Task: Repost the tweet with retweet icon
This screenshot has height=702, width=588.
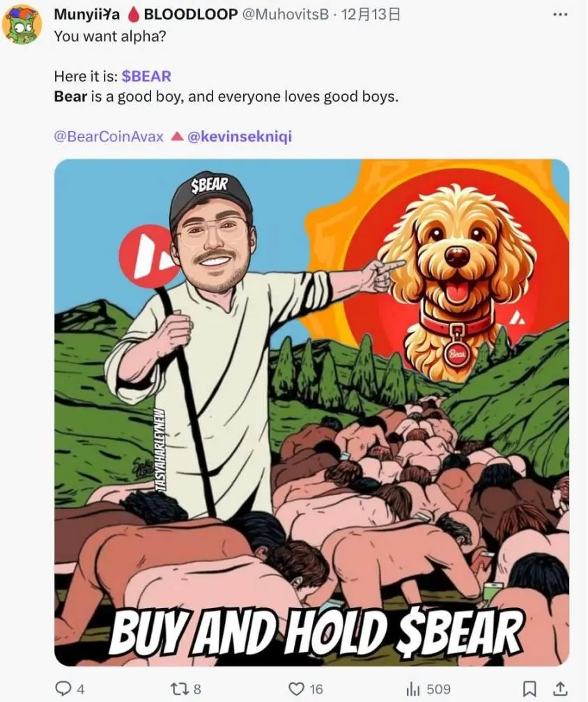Action: 180,687
